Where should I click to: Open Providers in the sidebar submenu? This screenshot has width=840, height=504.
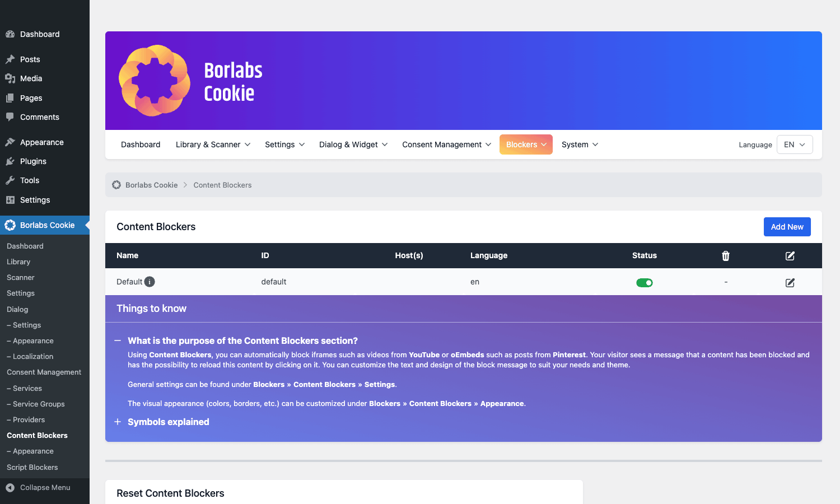26,419
